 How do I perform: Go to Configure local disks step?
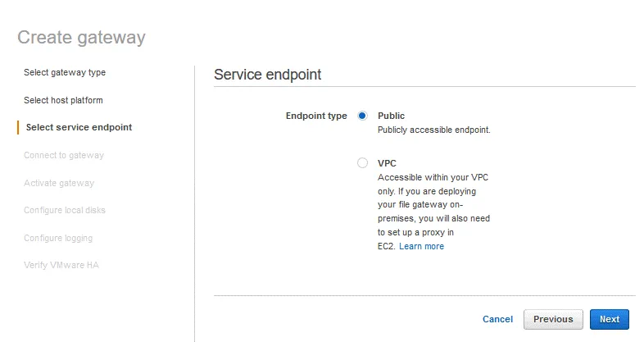pos(65,210)
